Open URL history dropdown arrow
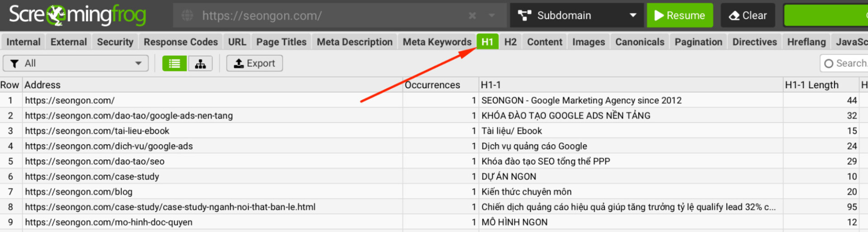This screenshot has width=868, height=232. 492,15
